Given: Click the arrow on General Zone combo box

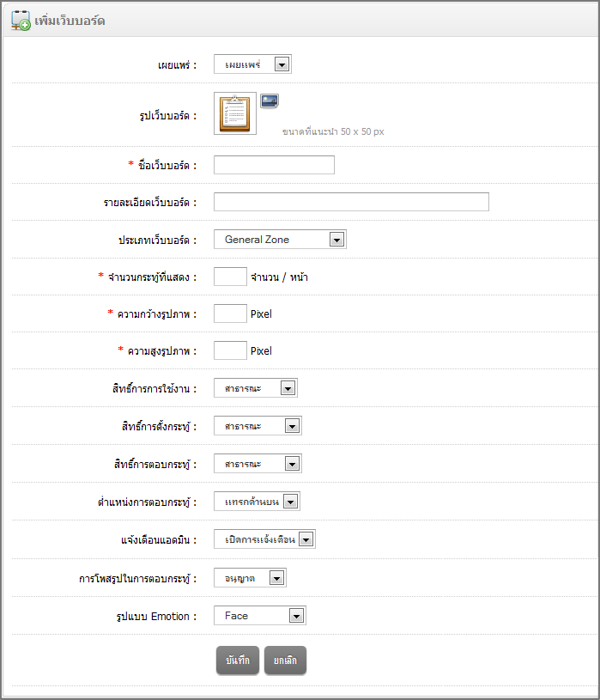Looking at the screenshot, I should 336,240.
